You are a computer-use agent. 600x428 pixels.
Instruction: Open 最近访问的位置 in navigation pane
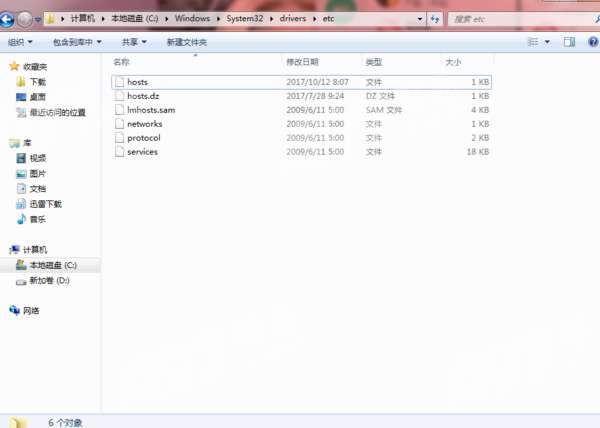click(x=58, y=112)
